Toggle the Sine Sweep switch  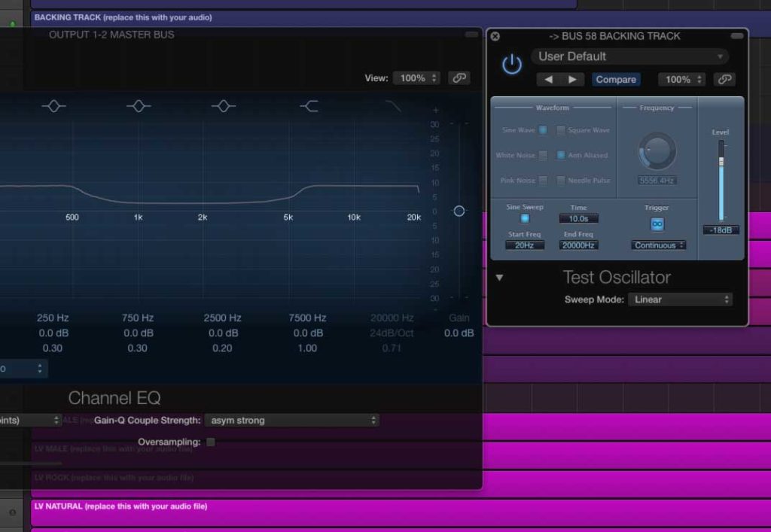[x=524, y=218]
